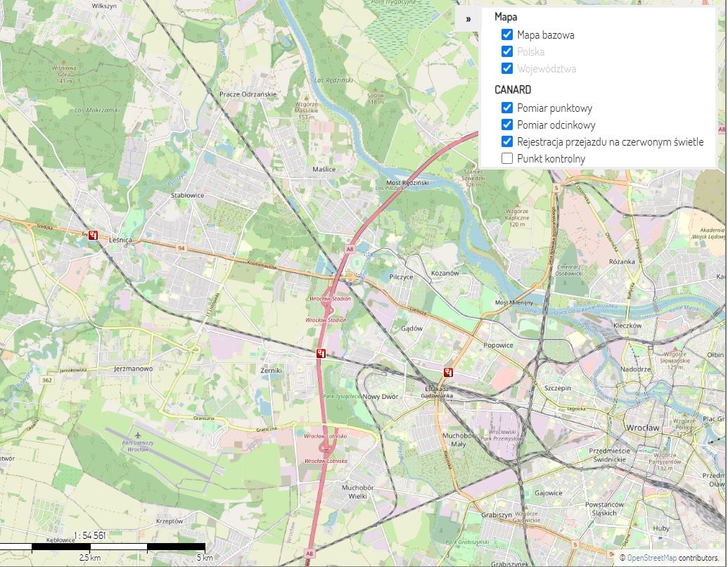Click the CANARD section heading
Image resolution: width=728 pixels, height=567 pixels.
click(x=513, y=89)
